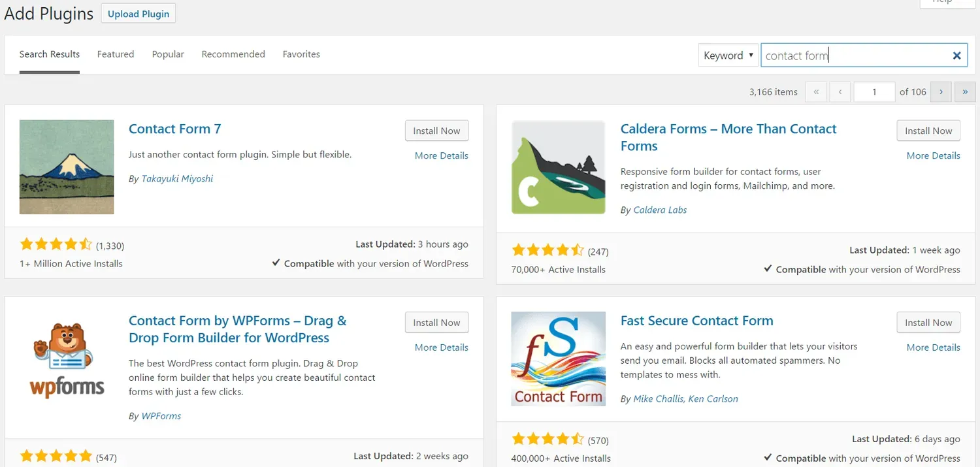
Task: Open More Details for Contact Form by WPForms
Action: (x=441, y=347)
